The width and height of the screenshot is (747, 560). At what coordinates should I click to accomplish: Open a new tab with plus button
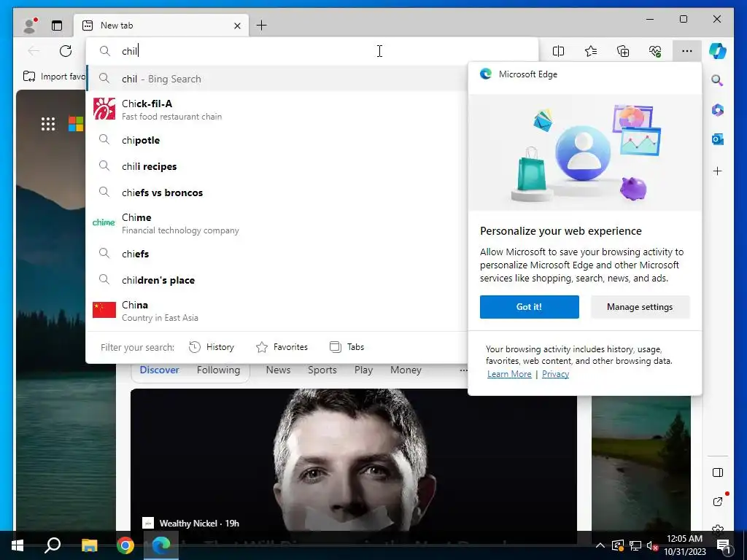(x=262, y=26)
